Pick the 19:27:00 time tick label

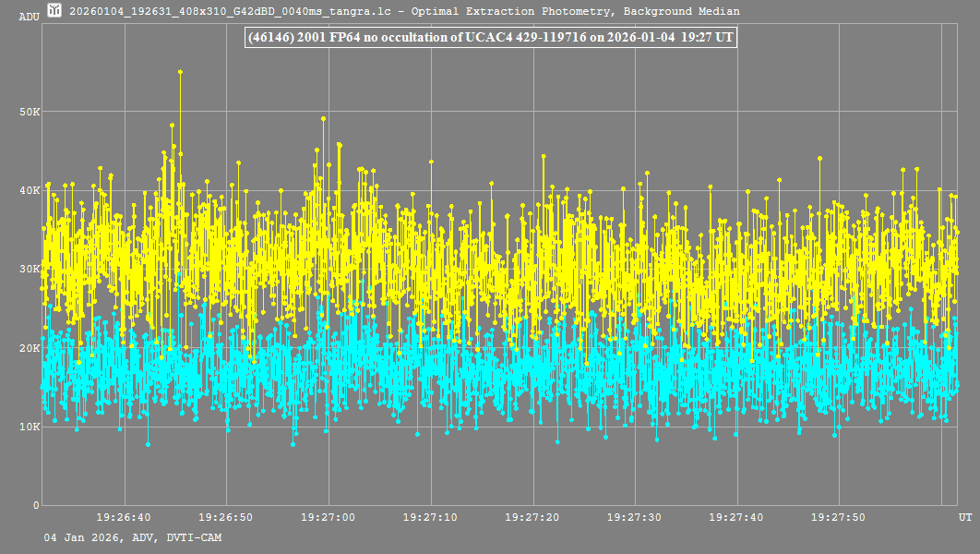pyautogui.click(x=329, y=518)
